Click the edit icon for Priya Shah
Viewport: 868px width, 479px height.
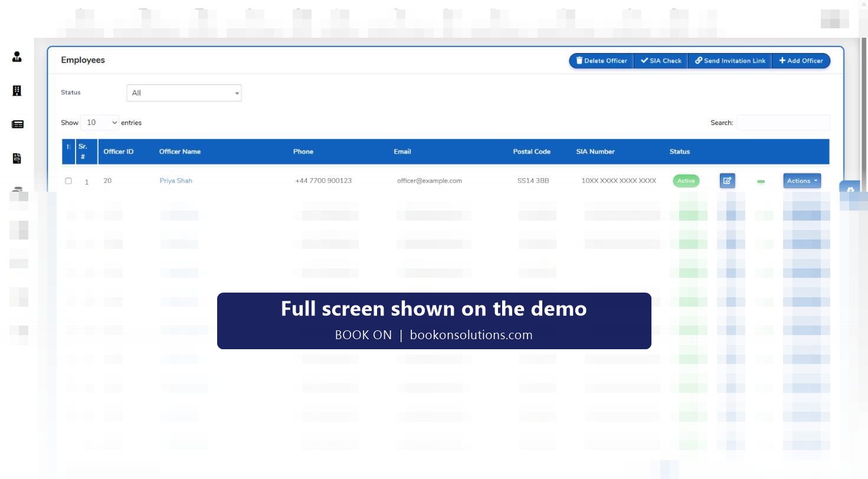tap(727, 181)
